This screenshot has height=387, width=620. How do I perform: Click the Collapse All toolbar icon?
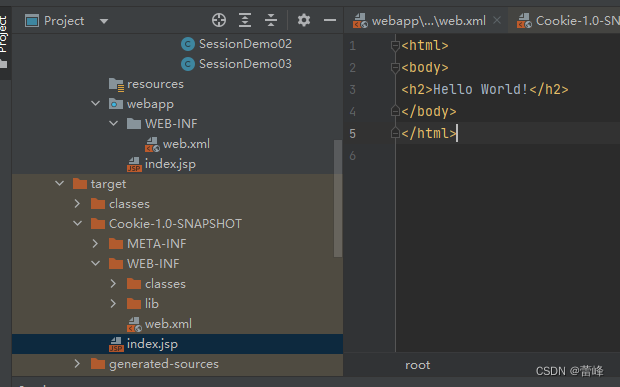271,20
